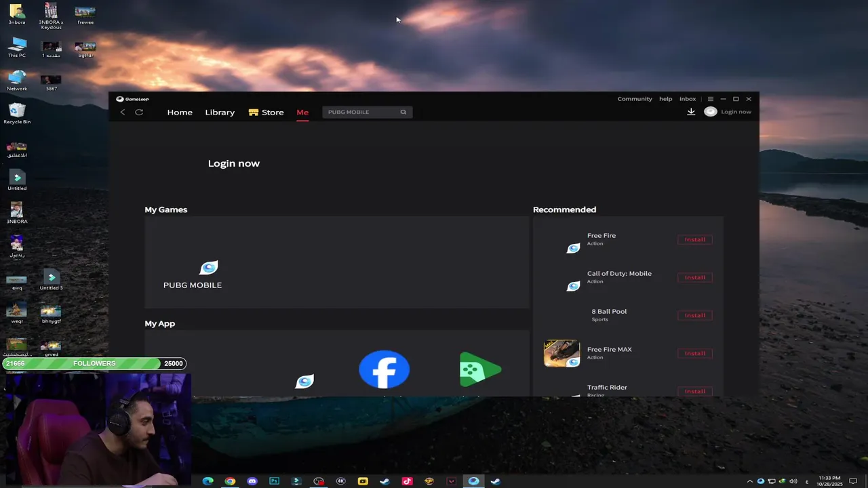Open the downloads arrow icon
Screen dimensions: 868x488
(x=691, y=112)
